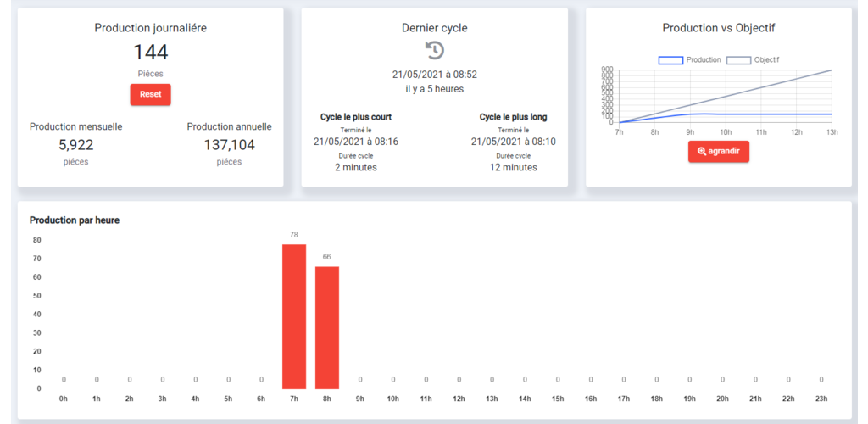Click the 23h label on hourly axis
Image resolution: width=868 pixels, height=424 pixels.
[821, 399]
